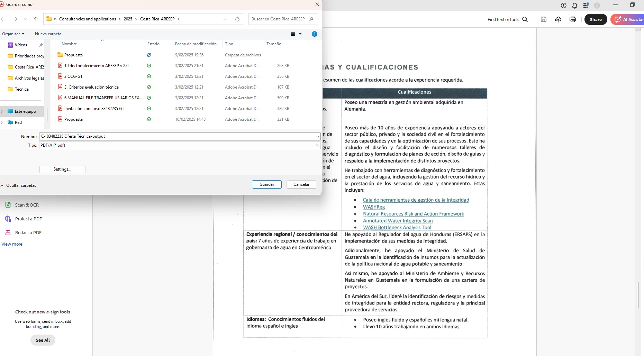Refresh the Costa Rica_ARESEP folder

[237, 19]
